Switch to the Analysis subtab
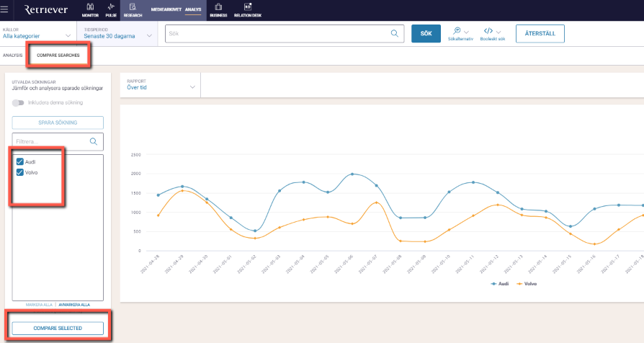 [13, 55]
